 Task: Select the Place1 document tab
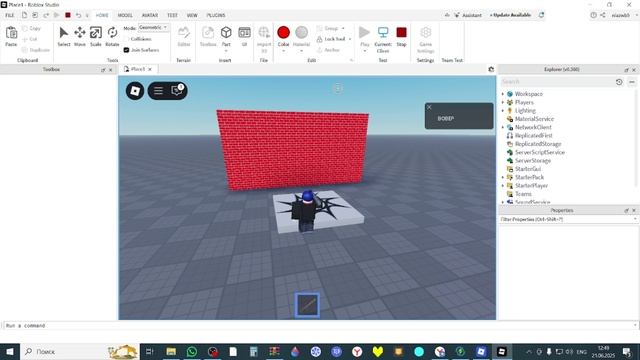138,69
